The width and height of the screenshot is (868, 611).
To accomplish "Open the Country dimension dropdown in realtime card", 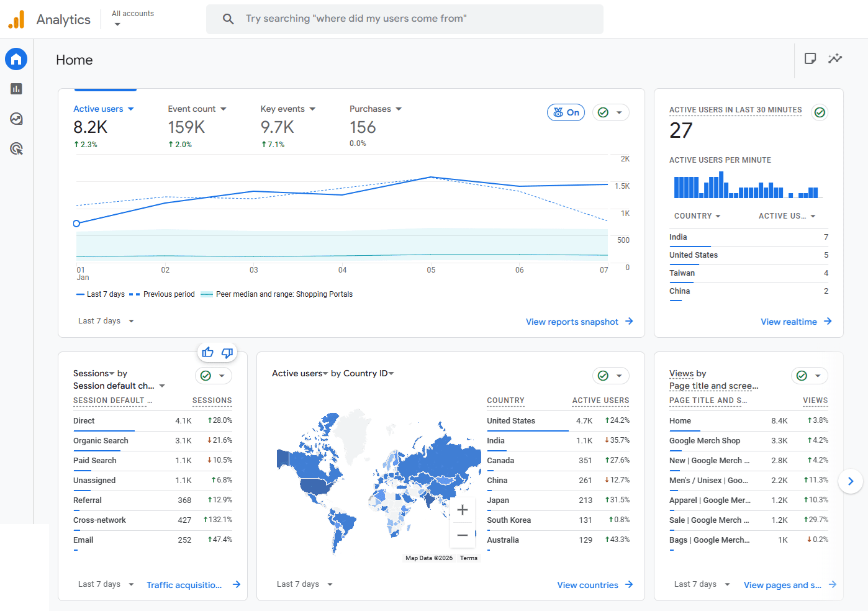I will coord(697,216).
